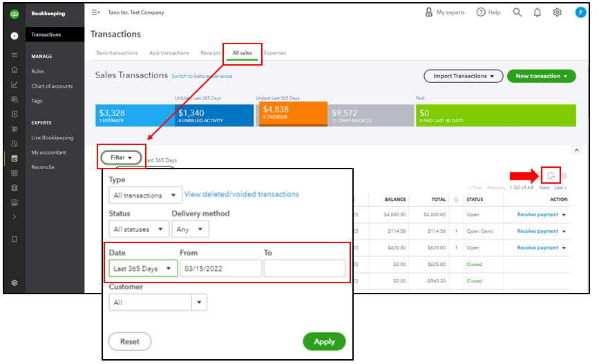Switch to the Bank transactions tab
599x364 pixels.
point(117,53)
